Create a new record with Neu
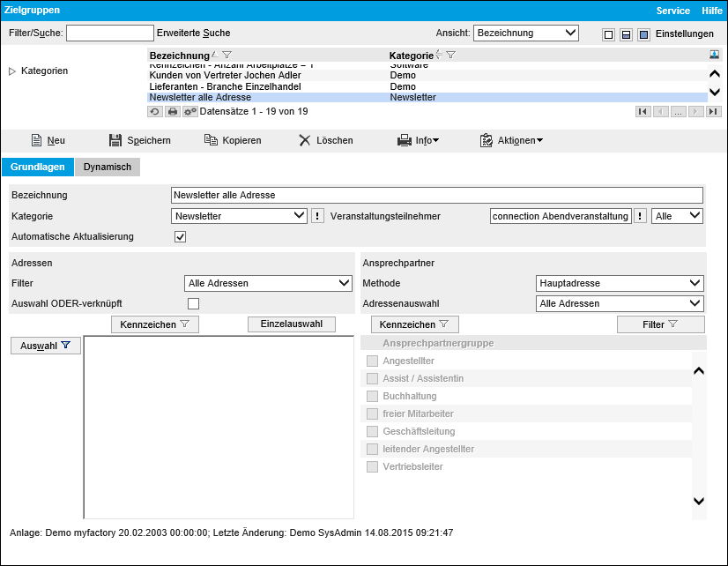The height and width of the screenshot is (566, 728). click(x=48, y=140)
